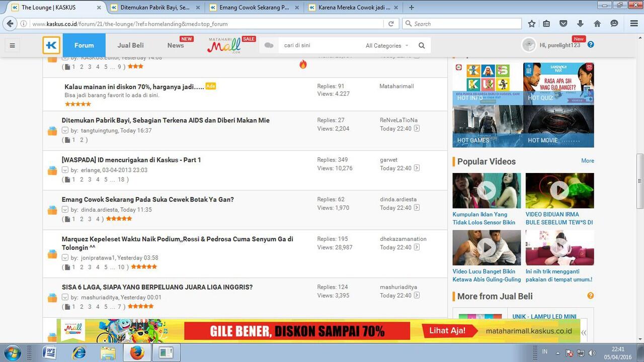This screenshot has height=362, width=644.
Task: Expand preview arrow for SISA 6 LAGA thread
Action: click(x=65, y=297)
